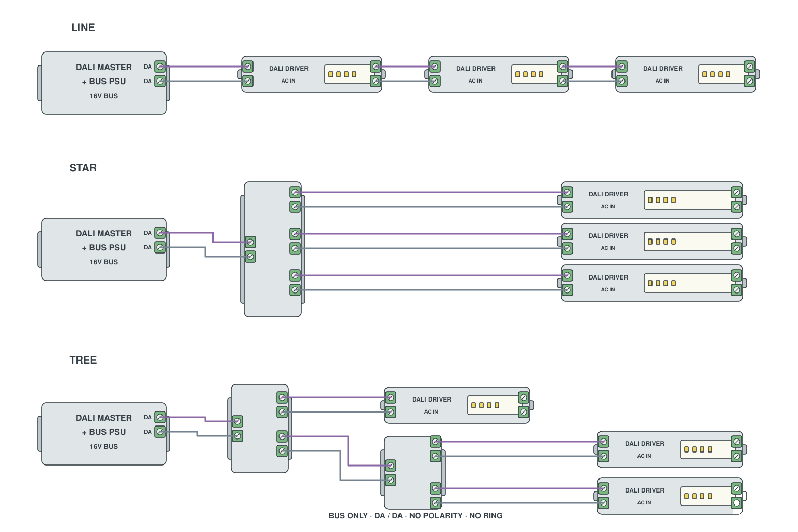Image resolution: width=798 pixels, height=532 pixels.
Task: Click 'DALI DRIVER' label of top TREE driver
Action: point(432,399)
